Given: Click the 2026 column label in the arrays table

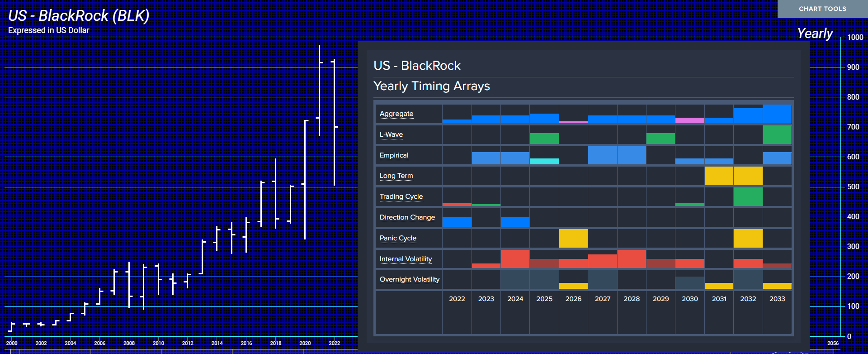Looking at the screenshot, I should (573, 299).
